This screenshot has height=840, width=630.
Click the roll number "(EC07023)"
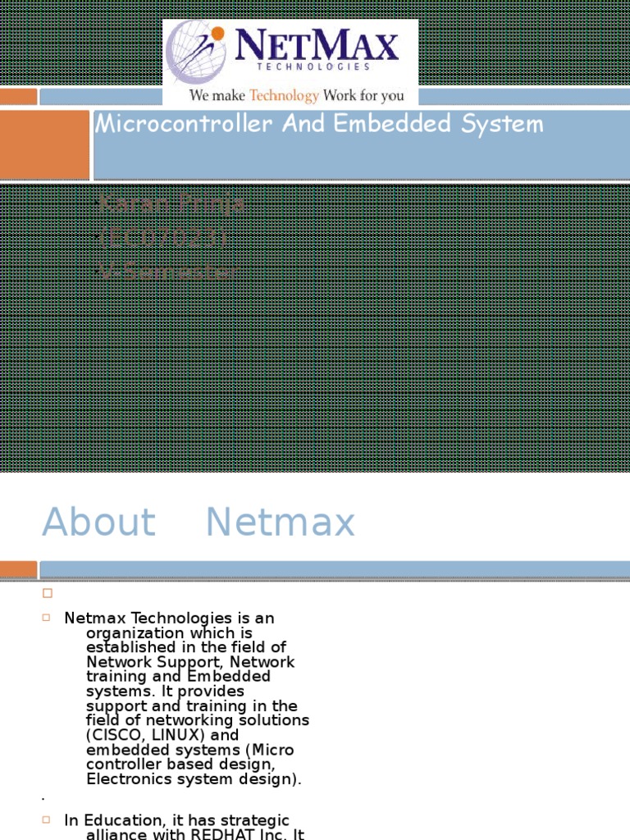coord(163,237)
